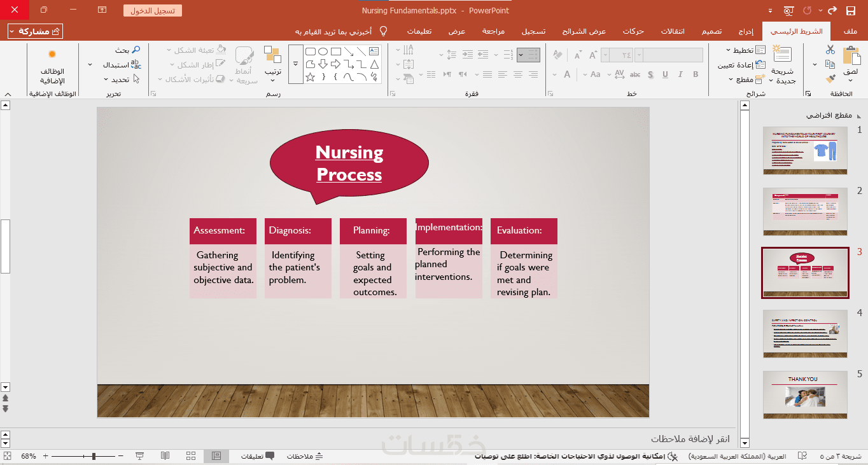Open the Select (تحديد) dropdown
This screenshot has width=868, height=465.
(122, 80)
